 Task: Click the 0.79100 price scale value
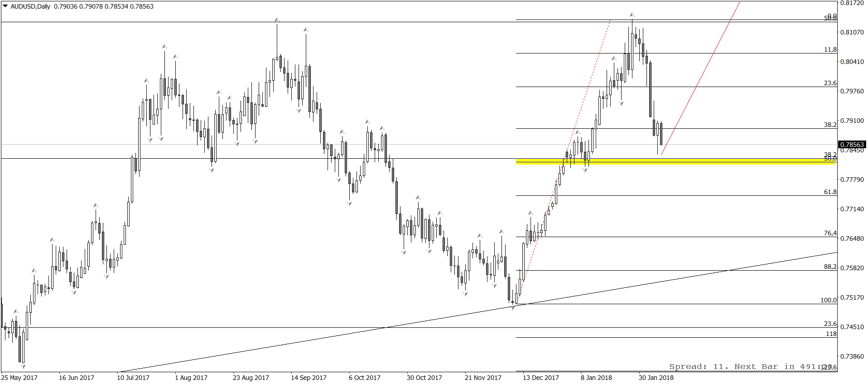(x=852, y=121)
